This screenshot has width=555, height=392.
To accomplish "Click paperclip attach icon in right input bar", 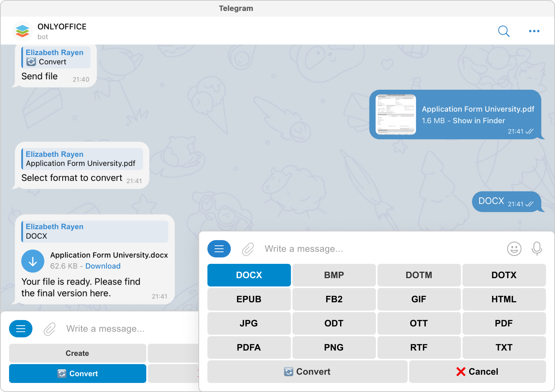I will 248,249.
